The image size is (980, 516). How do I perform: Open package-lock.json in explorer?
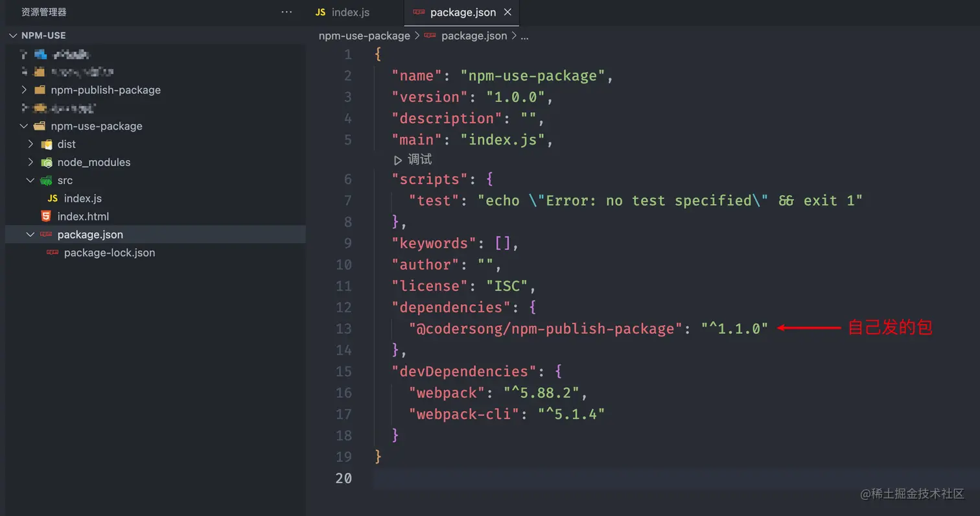click(110, 253)
